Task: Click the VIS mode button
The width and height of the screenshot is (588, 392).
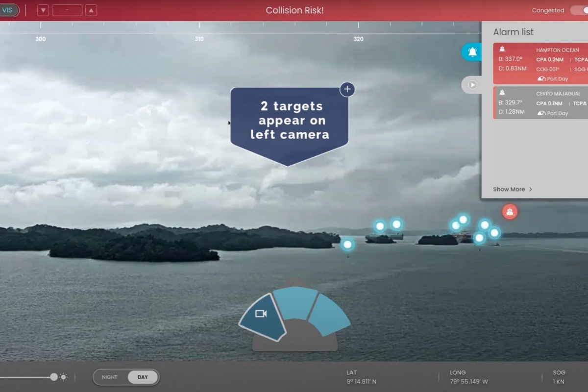Action: pos(8,10)
